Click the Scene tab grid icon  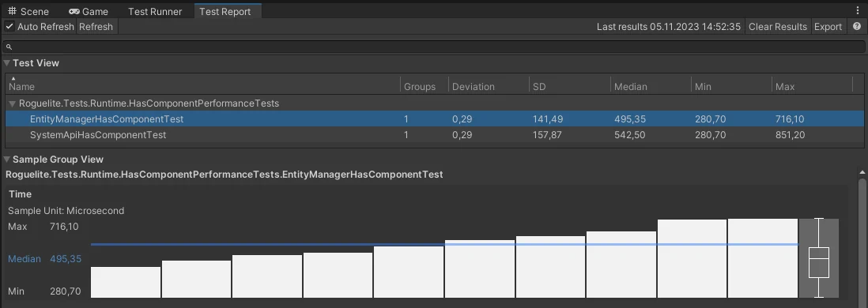[x=12, y=11]
